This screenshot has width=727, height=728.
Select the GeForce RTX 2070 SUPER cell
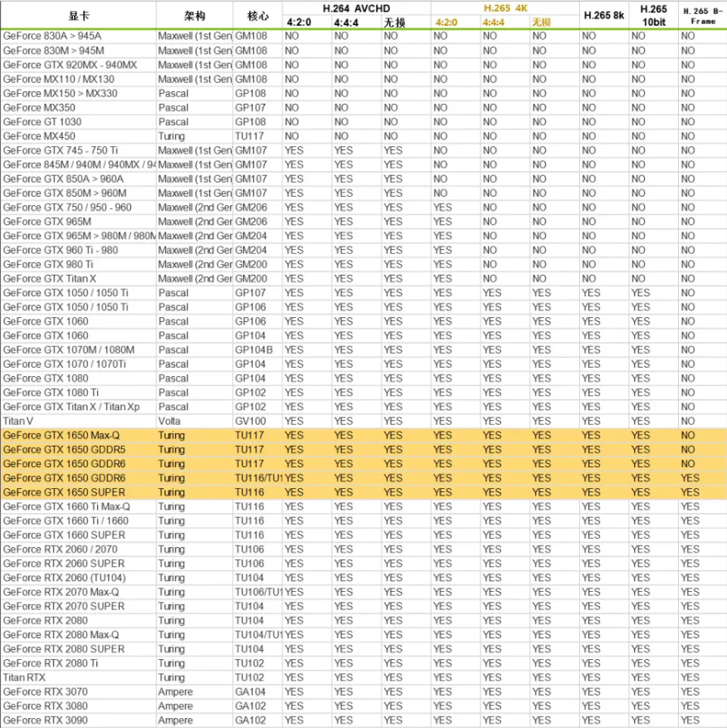[x=64, y=606]
